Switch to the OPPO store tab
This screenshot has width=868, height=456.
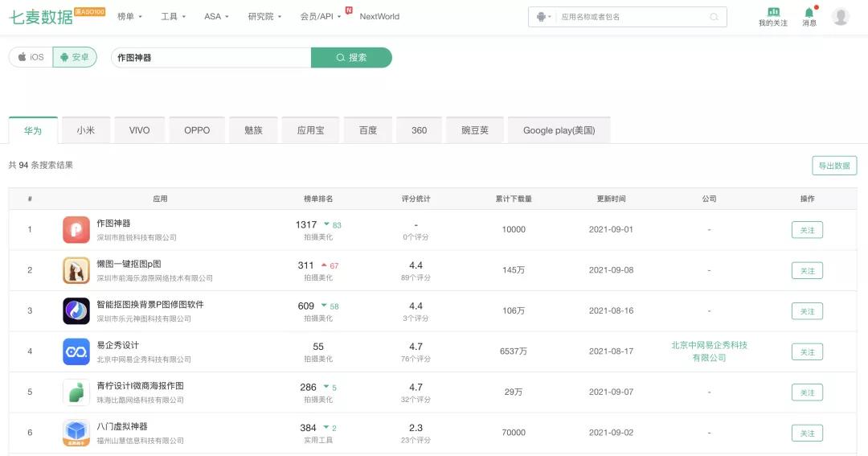tap(197, 130)
